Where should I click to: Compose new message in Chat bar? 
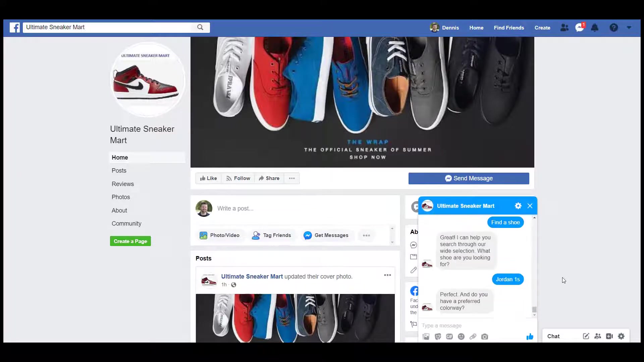point(586,336)
